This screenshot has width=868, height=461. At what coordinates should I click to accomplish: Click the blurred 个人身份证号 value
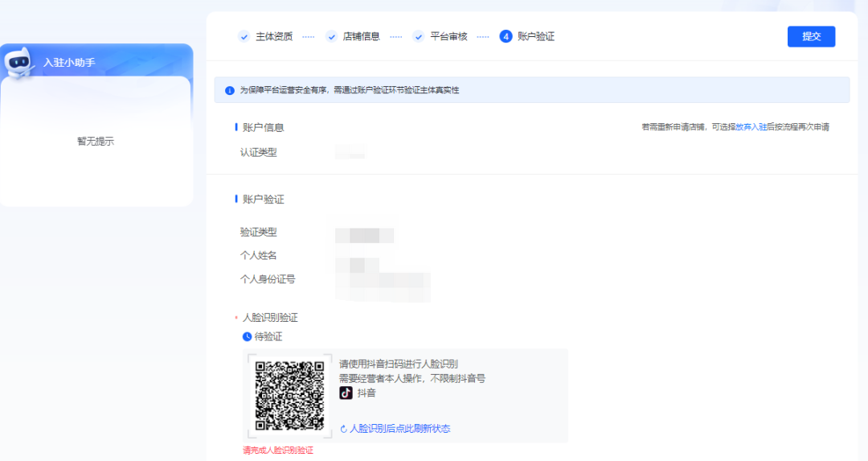pos(383,287)
